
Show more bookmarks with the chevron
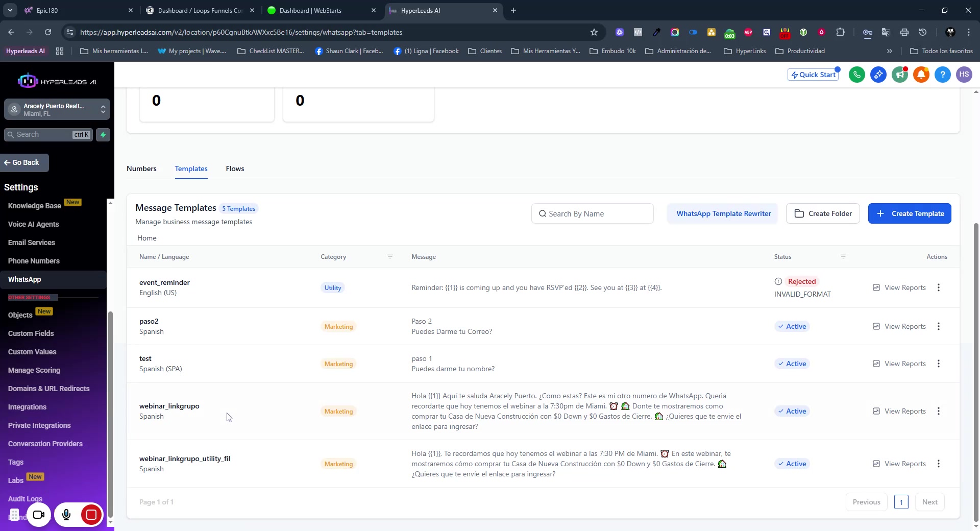click(889, 51)
